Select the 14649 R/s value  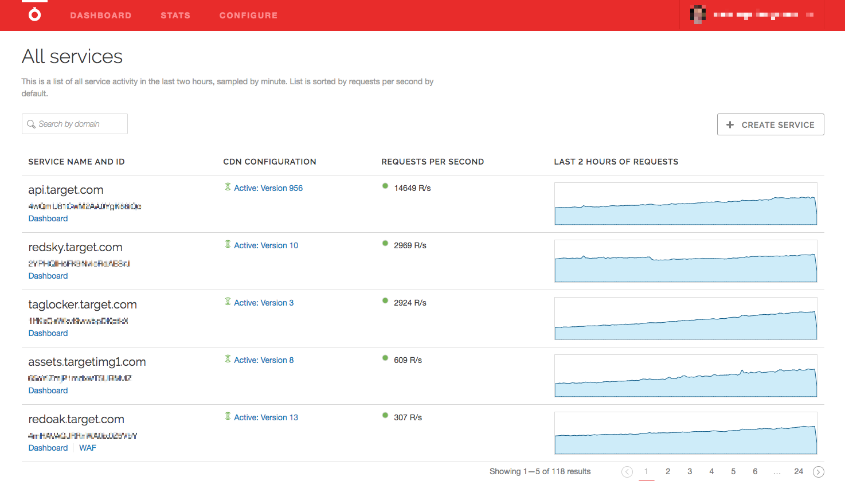pos(412,188)
